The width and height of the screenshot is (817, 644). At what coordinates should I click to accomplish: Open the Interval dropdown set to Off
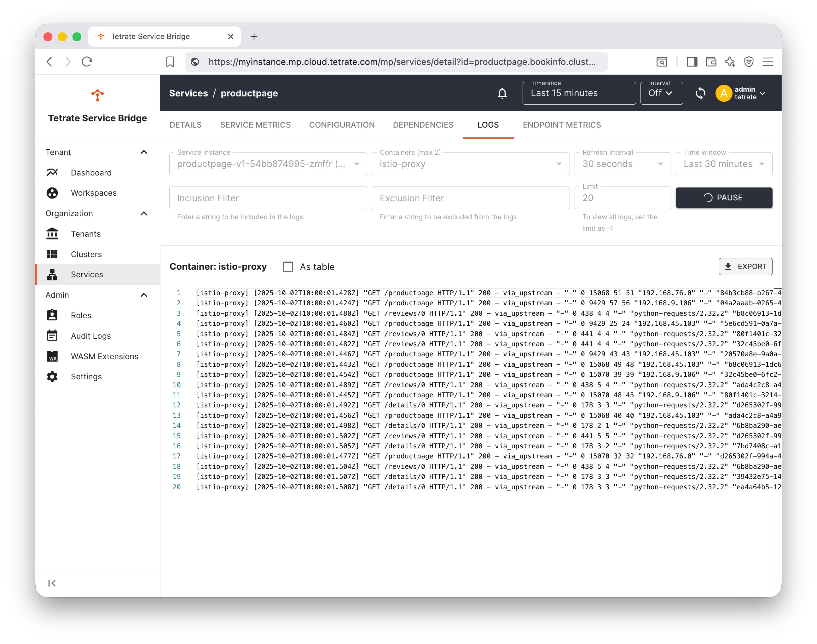(x=661, y=93)
